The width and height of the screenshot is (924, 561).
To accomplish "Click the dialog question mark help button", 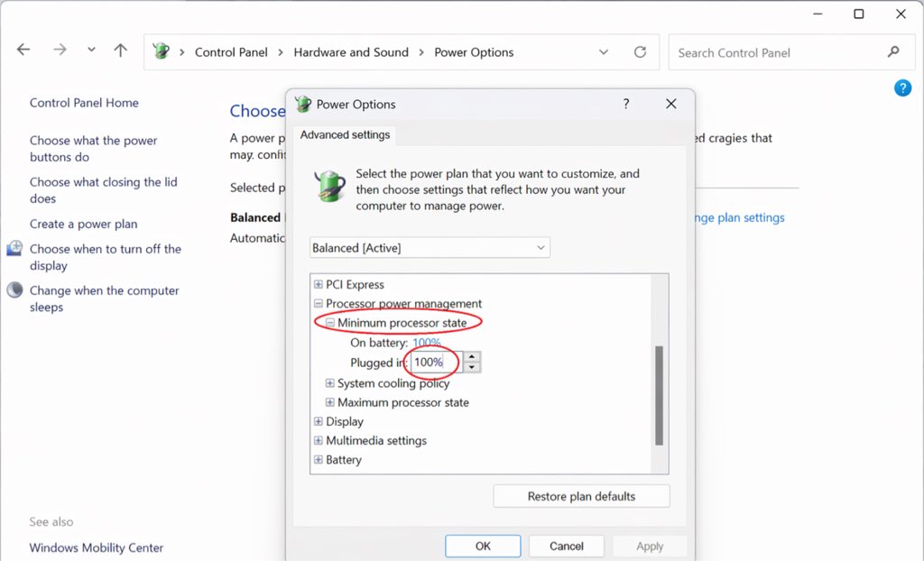I will [626, 104].
